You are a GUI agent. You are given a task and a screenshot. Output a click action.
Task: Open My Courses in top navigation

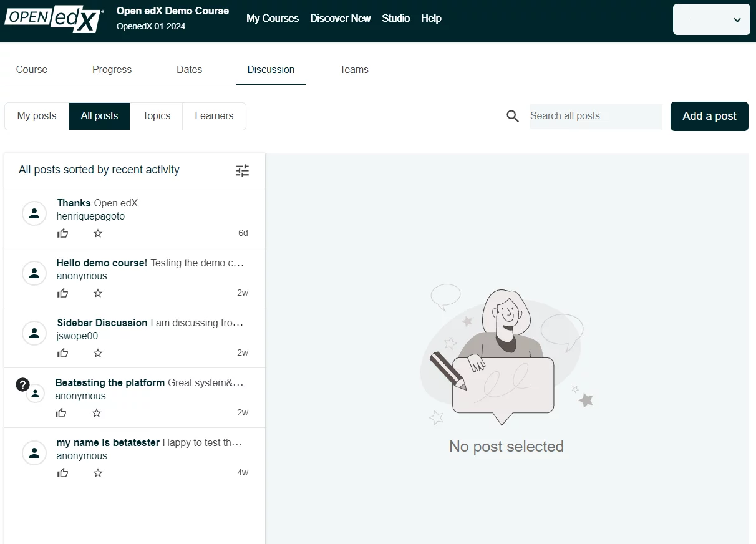pos(273,19)
